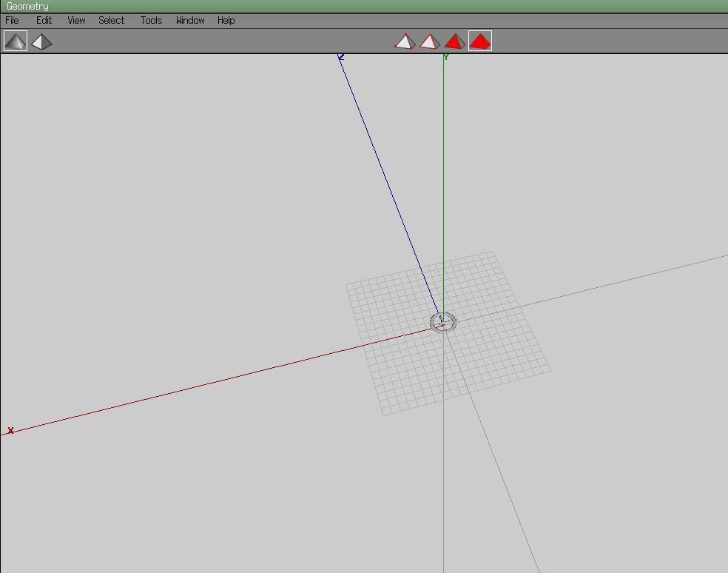Switch to vertex selection mode
This screenshot has height=573, width=728.
[405, 41]
